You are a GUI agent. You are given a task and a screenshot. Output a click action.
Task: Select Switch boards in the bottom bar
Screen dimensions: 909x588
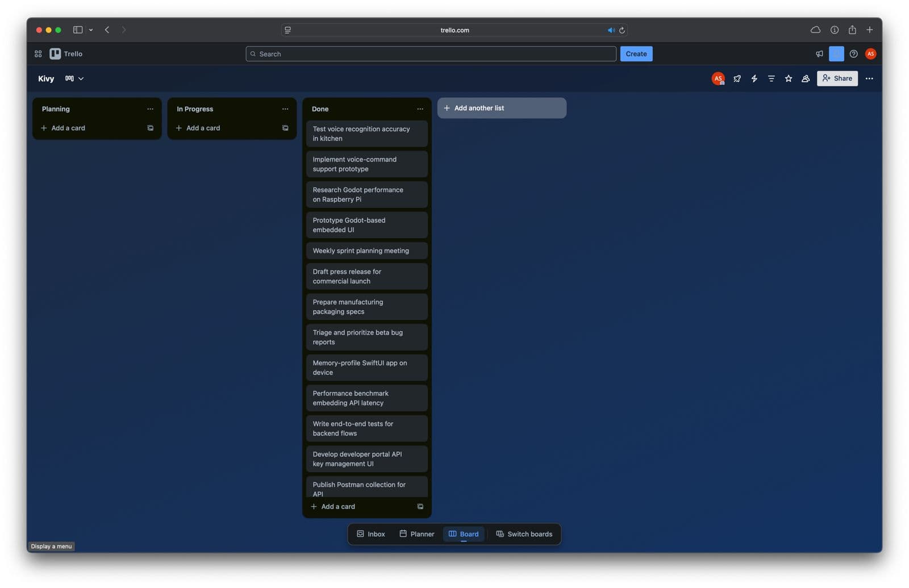tap(524, 534)
